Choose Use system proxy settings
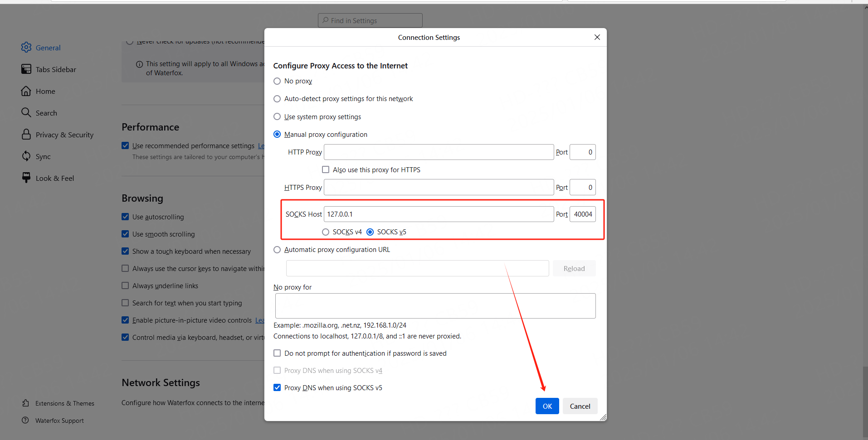Viewport: 868px width, 440px height. coord(277,117)
